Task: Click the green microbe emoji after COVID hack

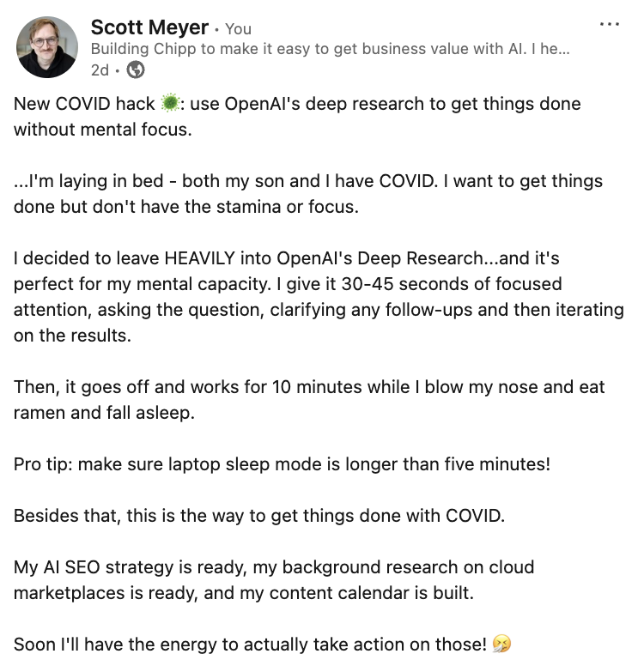Action: [x=170, y=103]
